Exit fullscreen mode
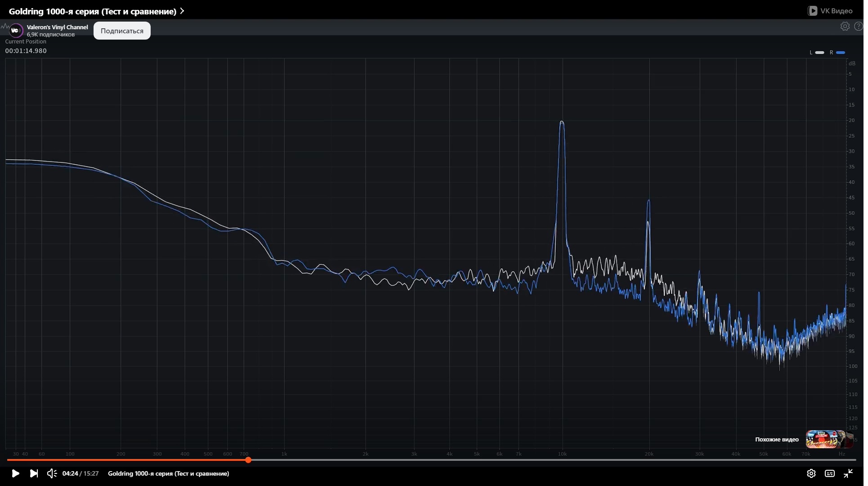The width and height of the screenshot is (868, 486). tap(848, 473)
